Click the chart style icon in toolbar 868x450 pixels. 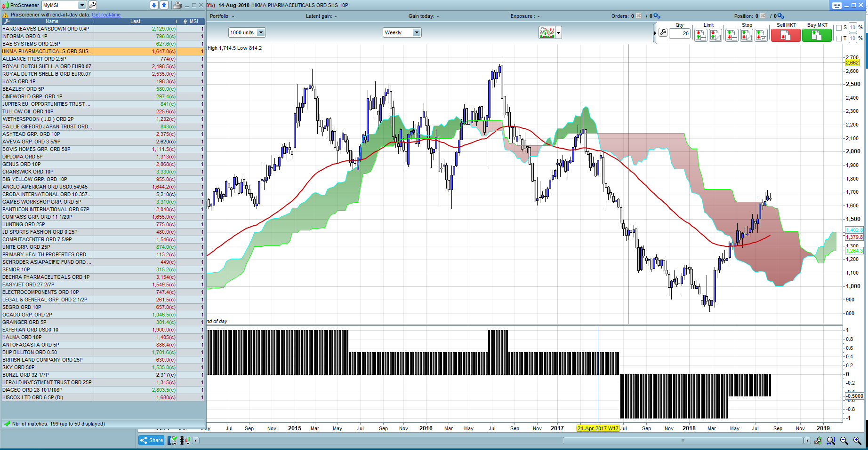click(x=547, y=32)
